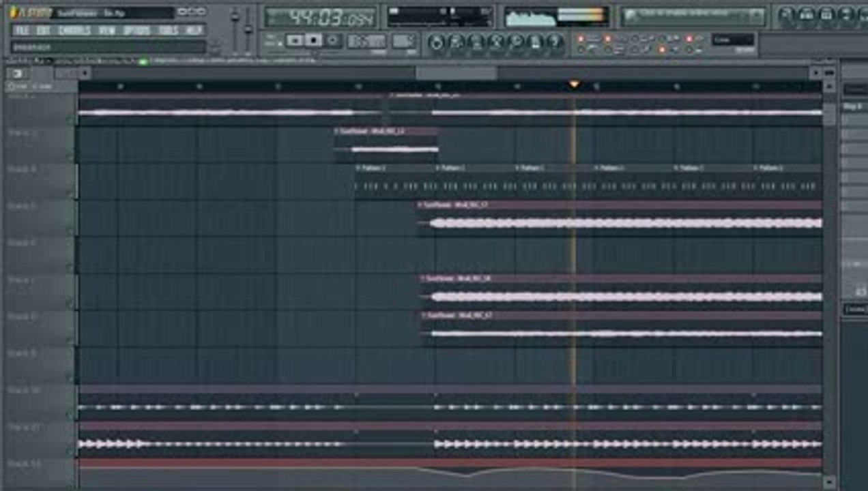Mute Track 6 with its green LED
Image resolution: width=868 pixels, height=491 pixels.
[70, 267]
